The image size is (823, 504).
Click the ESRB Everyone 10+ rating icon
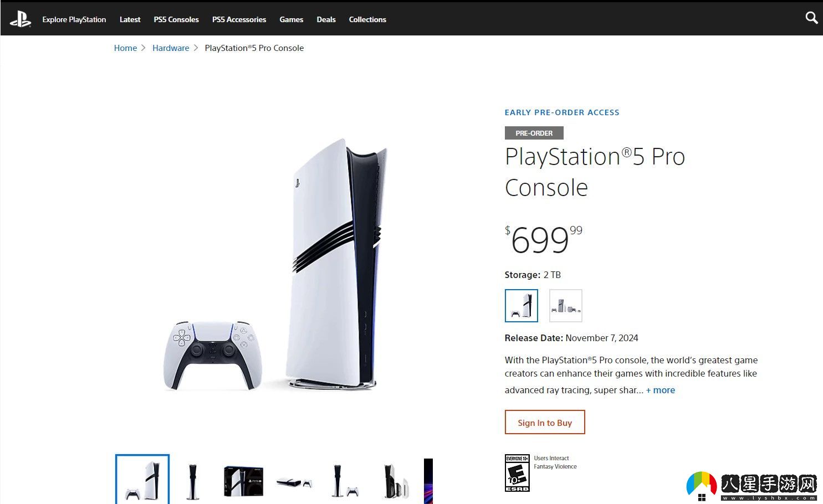click(517, 473)
